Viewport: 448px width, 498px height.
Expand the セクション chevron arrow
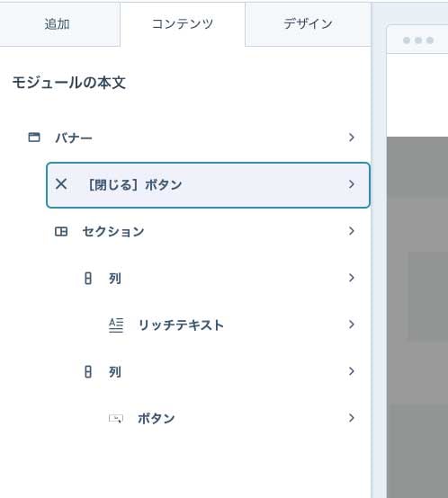pos(352,231)
